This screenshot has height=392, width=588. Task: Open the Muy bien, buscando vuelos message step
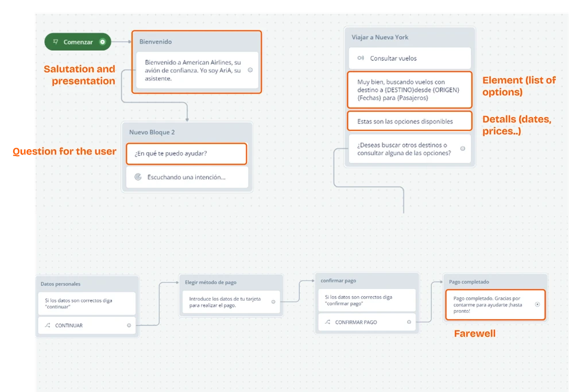[409, 90]
